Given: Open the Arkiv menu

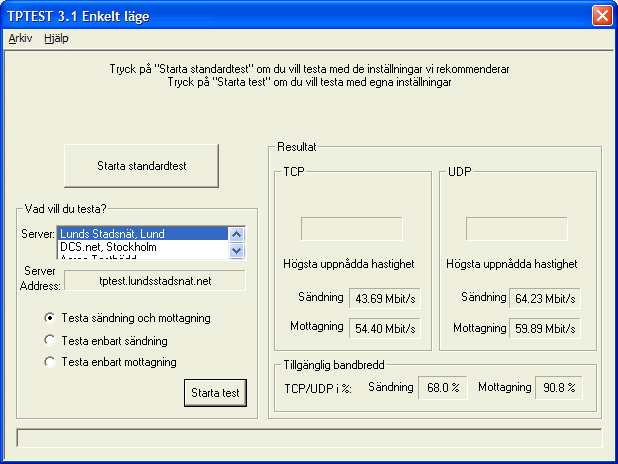Looking at the screenshot, I should (20, 38).
